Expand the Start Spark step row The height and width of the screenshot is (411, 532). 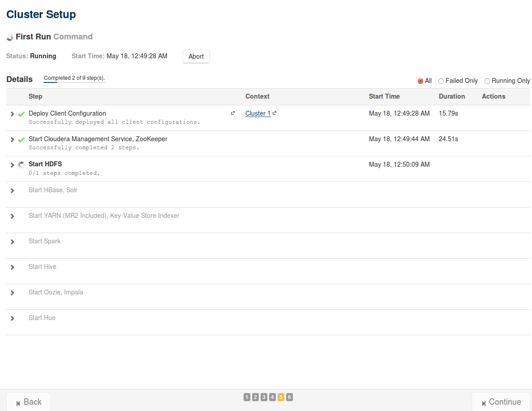click(13, 242)
